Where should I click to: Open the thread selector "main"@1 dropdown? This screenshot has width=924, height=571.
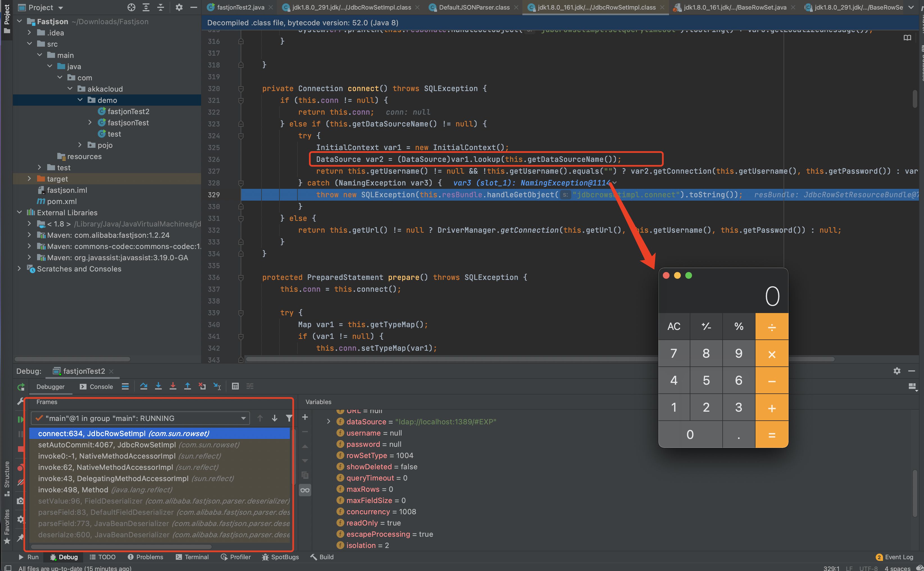(x=140, y=418)
